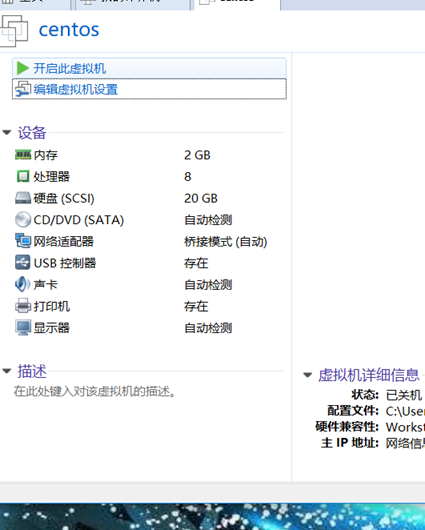Click the 硬件兼容性 value
Screen dimensions: 425x530
coord(405,427)
